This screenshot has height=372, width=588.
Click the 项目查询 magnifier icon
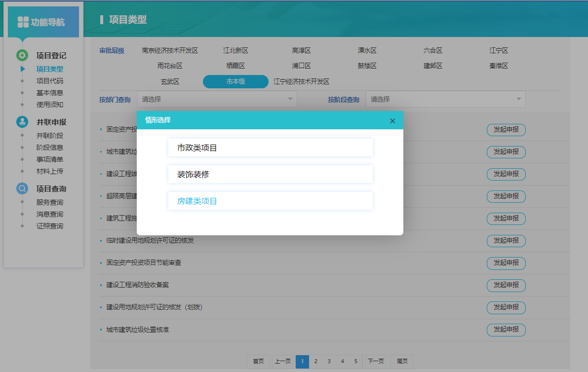pyautogui.click(x=22, y=188)
